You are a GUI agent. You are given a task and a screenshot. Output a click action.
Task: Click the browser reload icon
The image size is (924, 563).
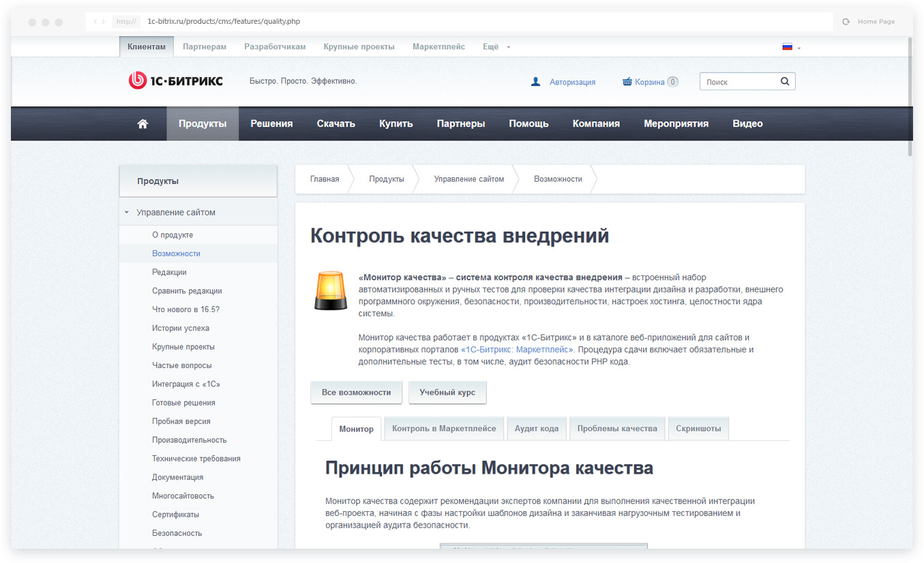[846, 22]
